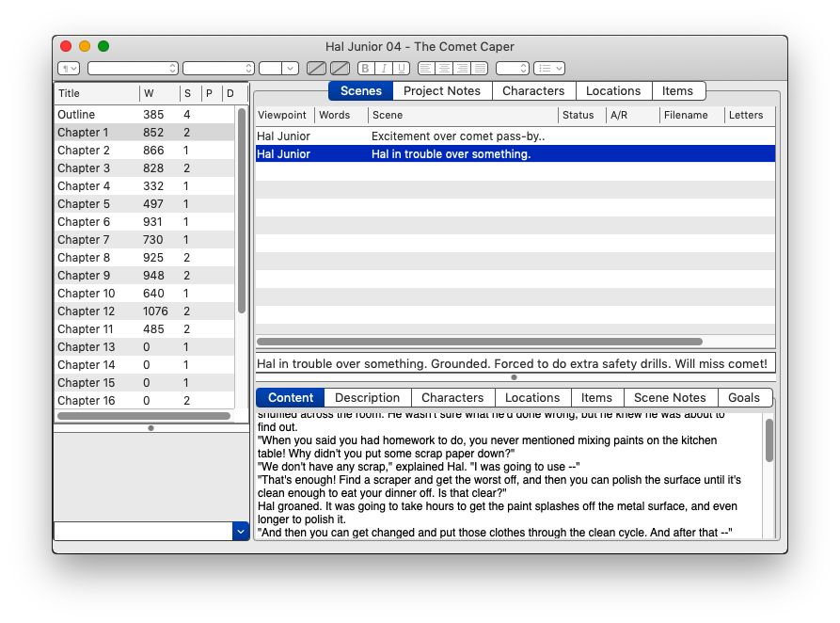The width and height of the screenshot is (840, 623).
Task: Center align the text
Action: pyautogui.click(x=444, y=69)
